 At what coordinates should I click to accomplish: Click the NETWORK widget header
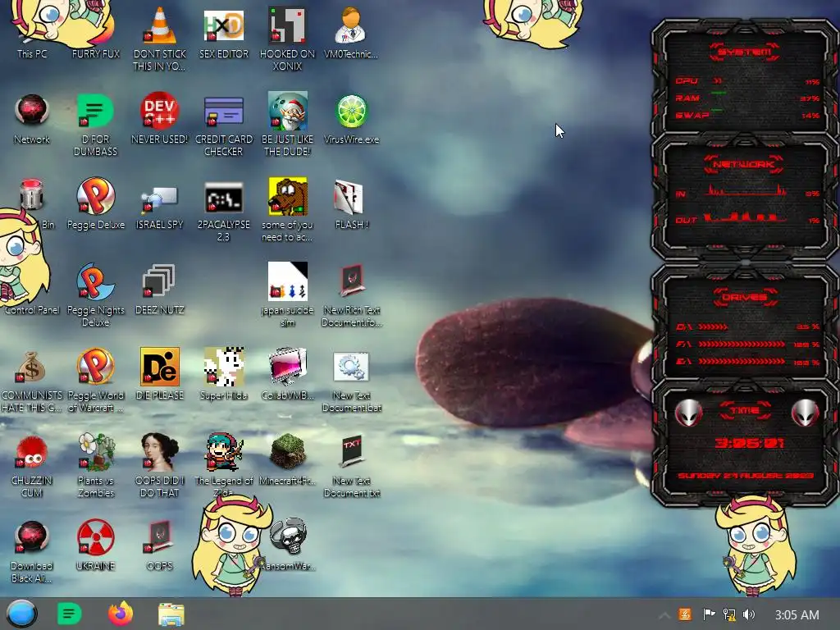click(x=743, y=164)
